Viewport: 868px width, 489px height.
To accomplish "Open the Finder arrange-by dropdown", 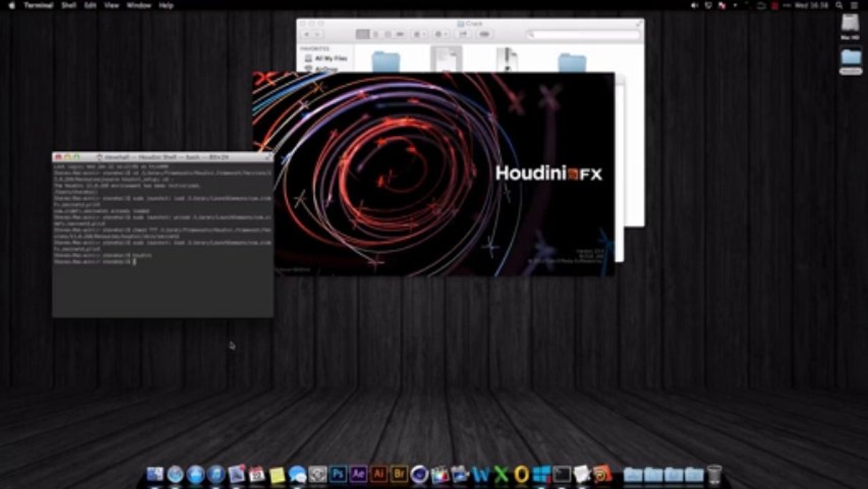I will pos(421,34).
